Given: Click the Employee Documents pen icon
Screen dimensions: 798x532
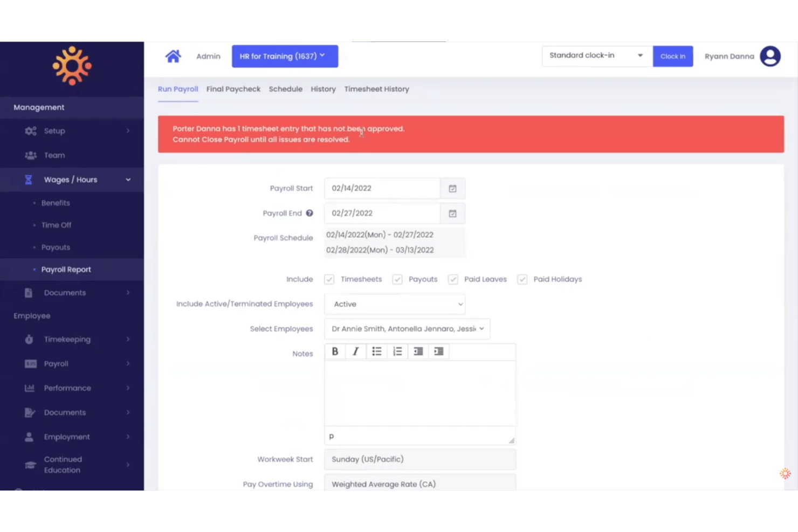Looking at the screenshot, I should [30, 412].
